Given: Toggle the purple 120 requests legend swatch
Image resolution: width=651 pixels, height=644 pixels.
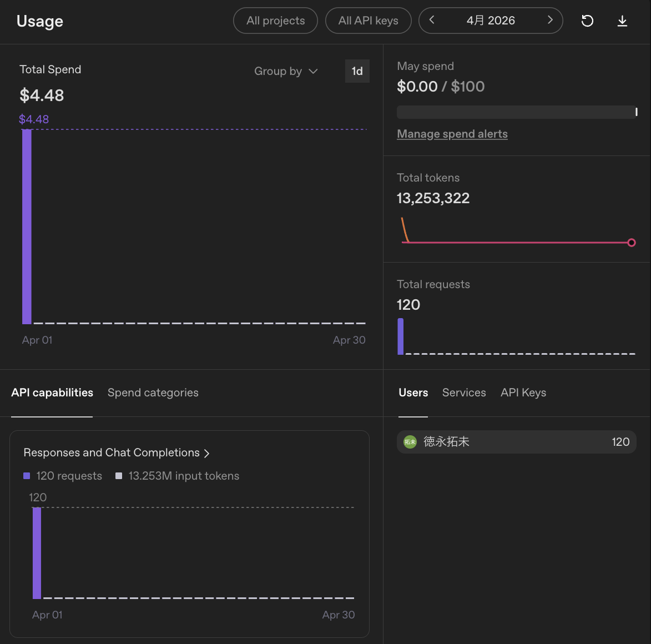Looking at the screenshot, I should 27,476.
